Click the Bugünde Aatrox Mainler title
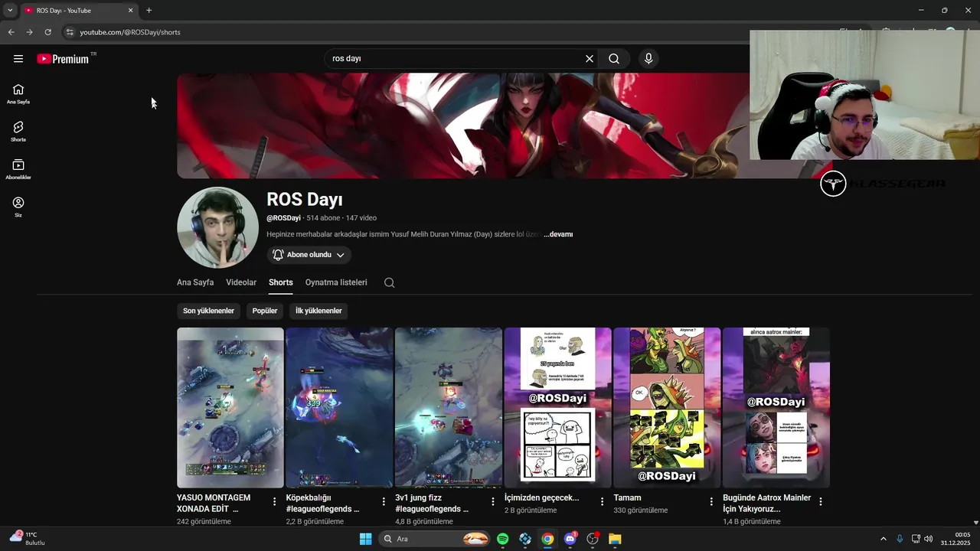 [766, 503]
